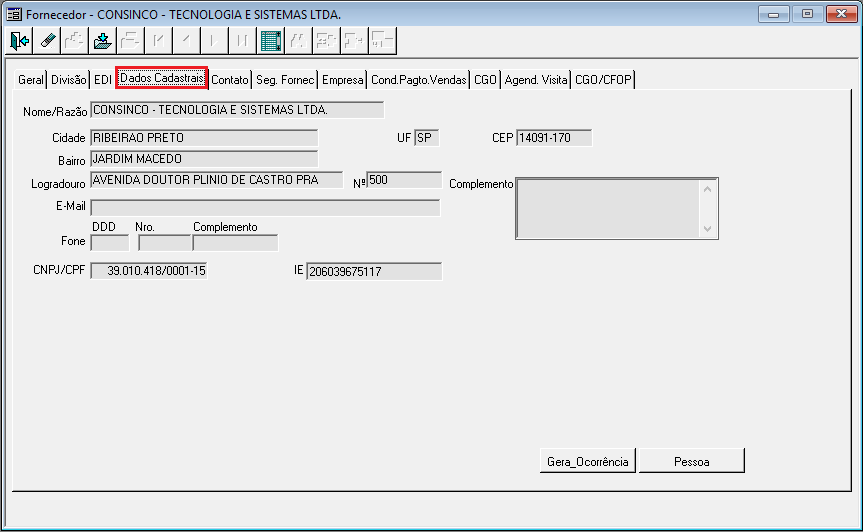Image resolution: width=863 pixels, height=532 pixels.
Task: Go to last record toolbar icon
Action: (243, 41)
